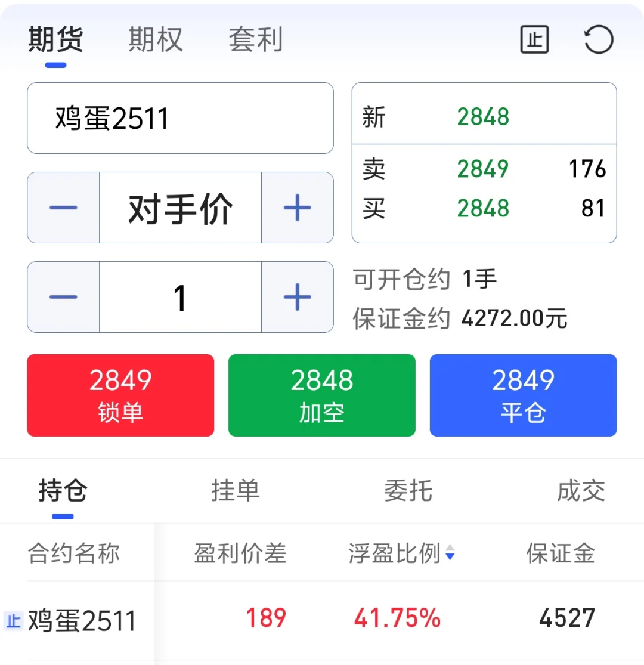
Task: Refresh using the circular arrow icon
Action: (x=598, y=39)
